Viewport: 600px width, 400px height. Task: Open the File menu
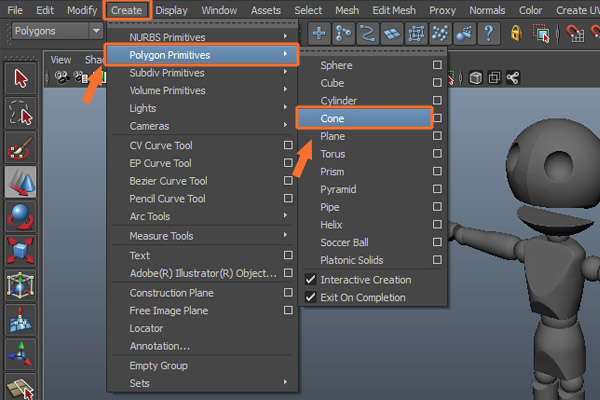pos(15,10)
